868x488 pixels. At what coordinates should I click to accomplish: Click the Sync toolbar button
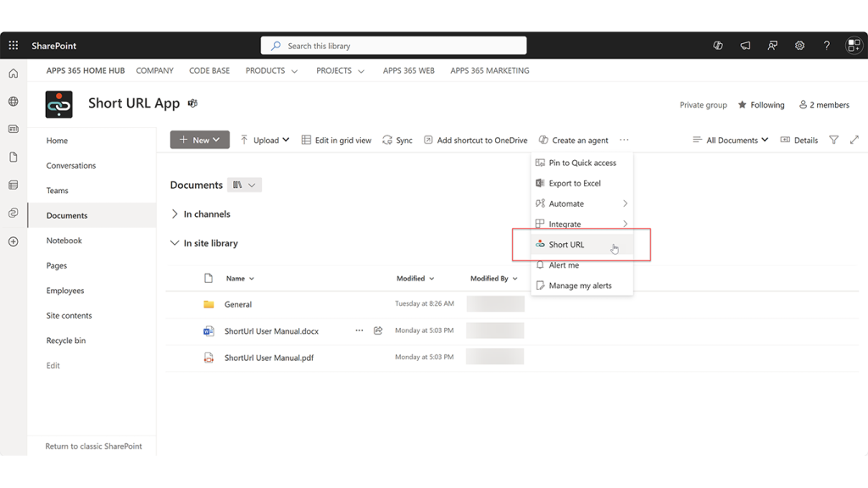pos(398,140)
